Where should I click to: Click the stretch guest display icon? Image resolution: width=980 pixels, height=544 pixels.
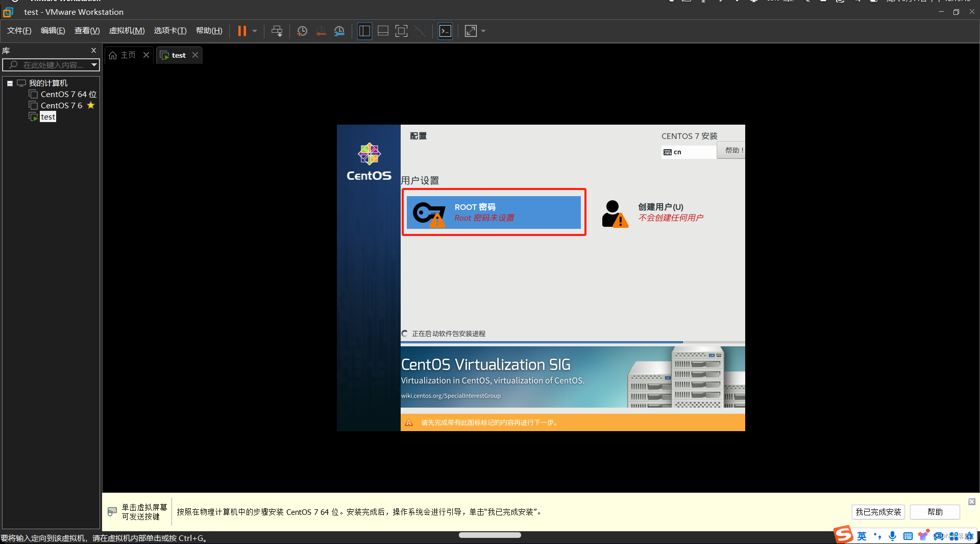[471, 31]
